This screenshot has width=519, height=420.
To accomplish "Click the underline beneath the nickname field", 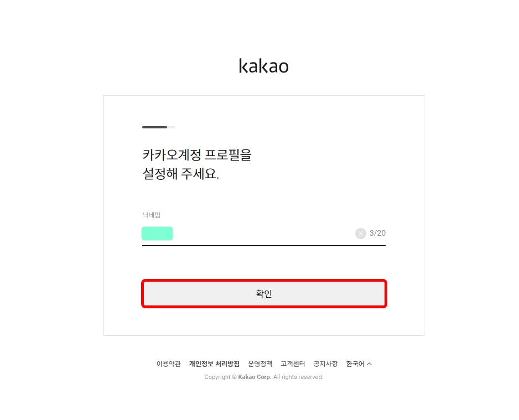I will tap(264, 246).
